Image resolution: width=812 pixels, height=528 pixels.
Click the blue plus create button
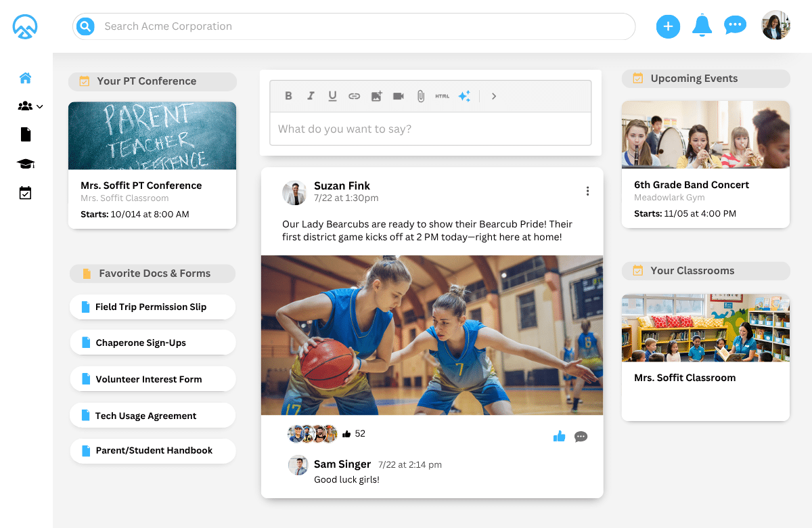668,26
